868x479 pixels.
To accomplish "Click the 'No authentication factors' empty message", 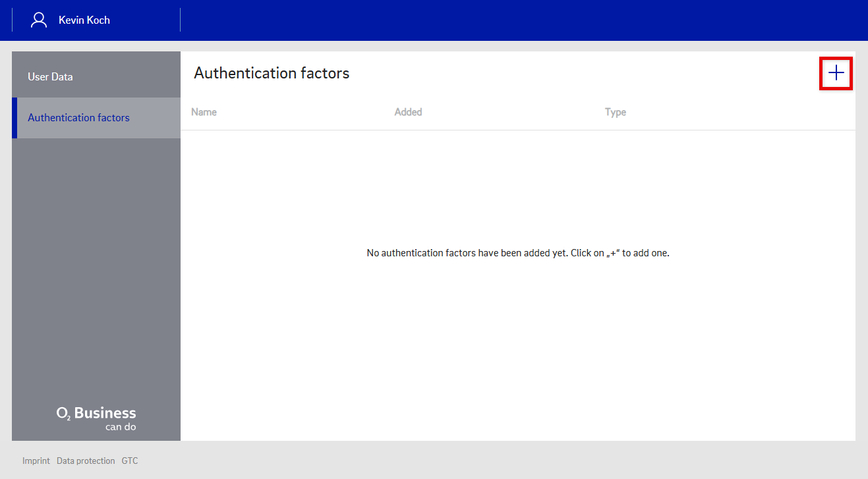I will click(517, 253).
